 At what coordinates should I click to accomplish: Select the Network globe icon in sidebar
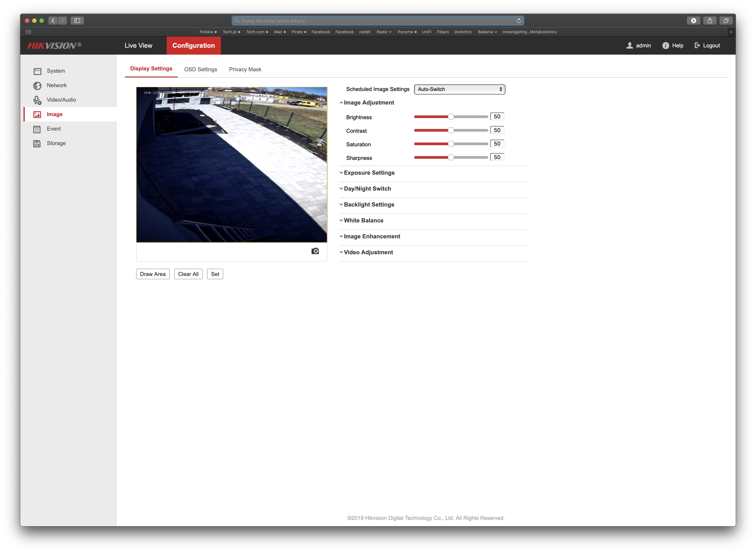pyautogui.click(x=37, y=86)
